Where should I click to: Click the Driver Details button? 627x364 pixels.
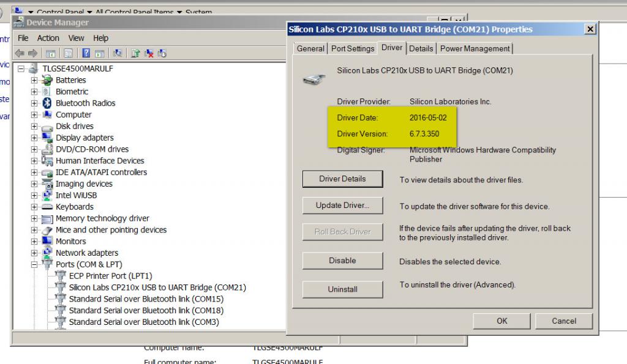point(343,179)
